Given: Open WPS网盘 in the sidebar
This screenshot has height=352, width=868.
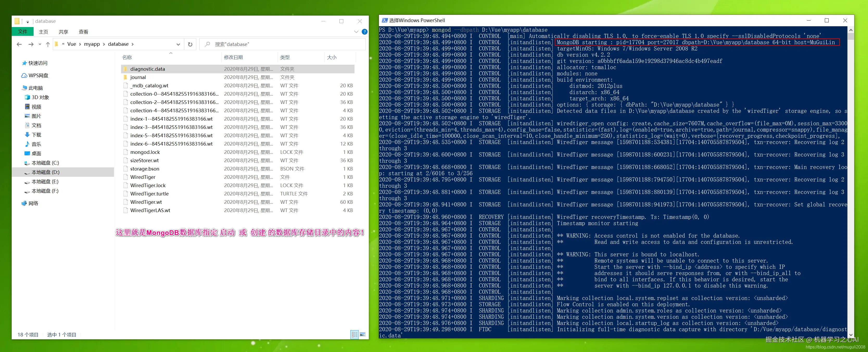Looking at the screenshot, I should 38,75.
